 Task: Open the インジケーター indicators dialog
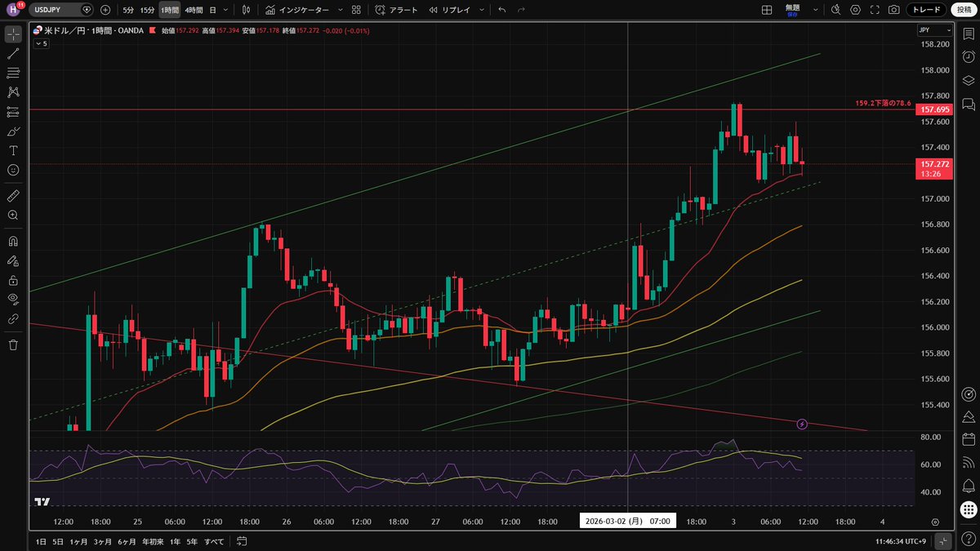click(297, 10)
